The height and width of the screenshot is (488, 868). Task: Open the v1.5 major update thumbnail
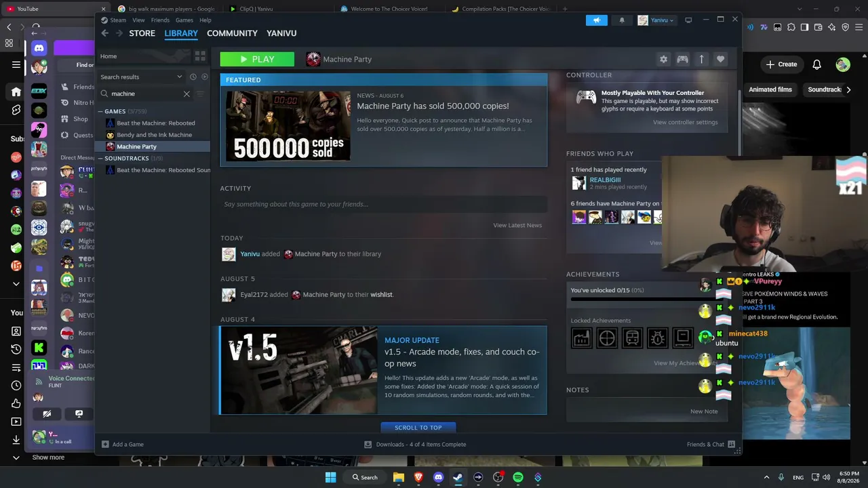pos(299,370)
